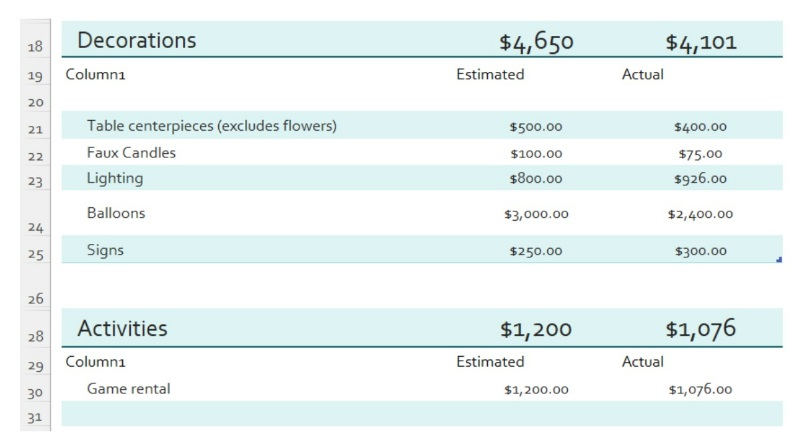Click the Activities estimated total $1,200
Image resolution: width=800 pixels, height=444 pixels.
point(536,329)
